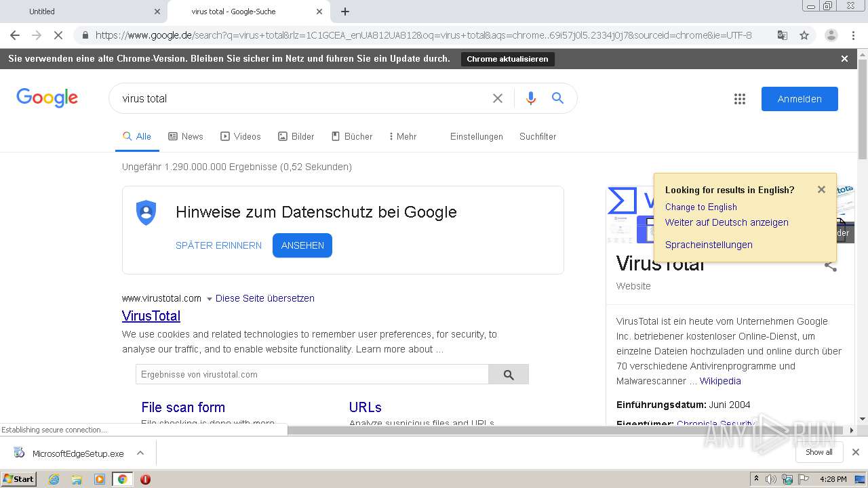
Task: Switch to the News results tab
Action: click(186, 136)
